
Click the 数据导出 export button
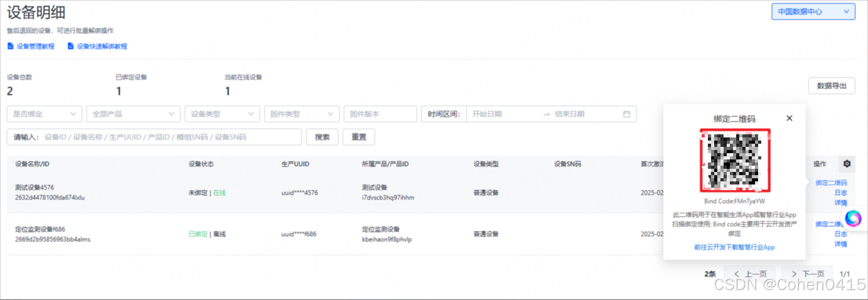(x=831, y=86)
